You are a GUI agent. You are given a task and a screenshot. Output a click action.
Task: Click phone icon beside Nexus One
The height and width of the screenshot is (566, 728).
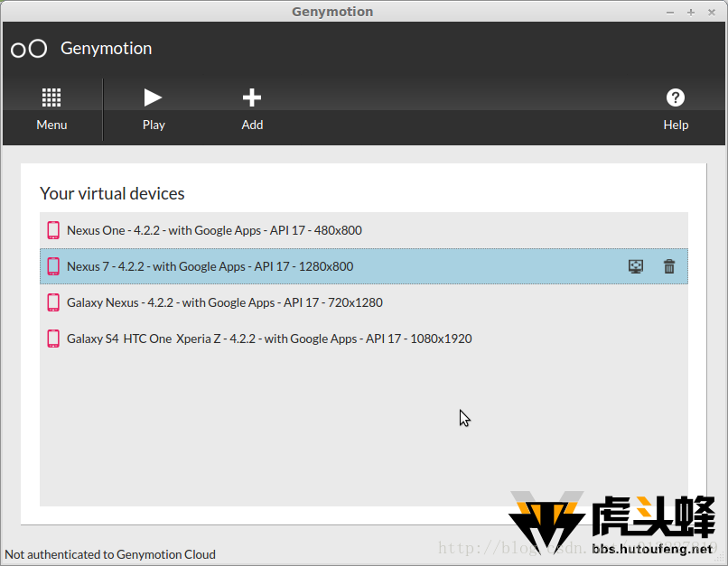point(53,230)
